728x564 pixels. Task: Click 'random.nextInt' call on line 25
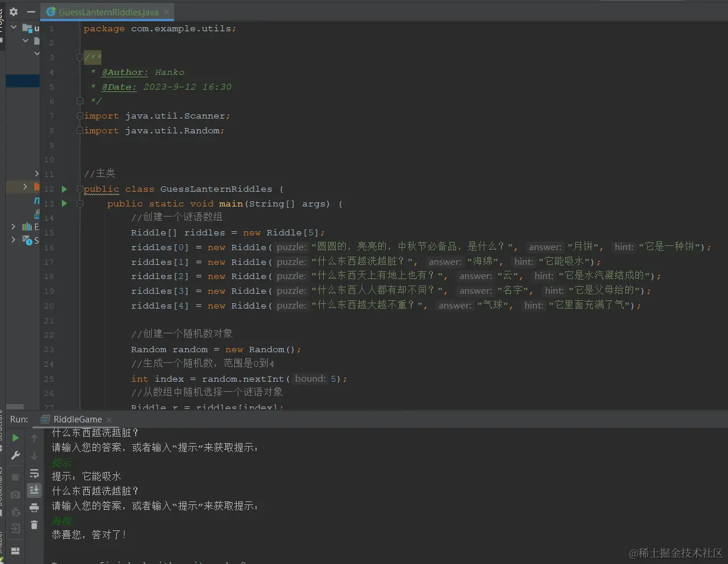pos(242,379)
